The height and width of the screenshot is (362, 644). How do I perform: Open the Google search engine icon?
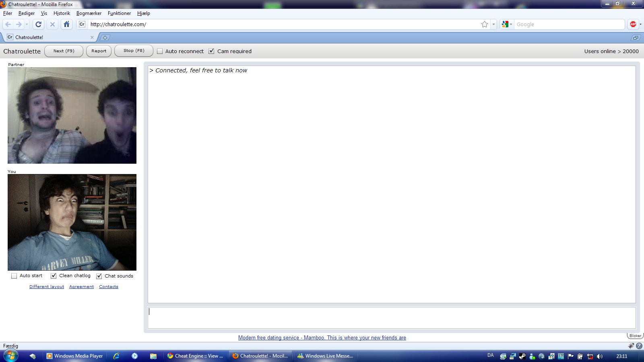pos(505,25)
